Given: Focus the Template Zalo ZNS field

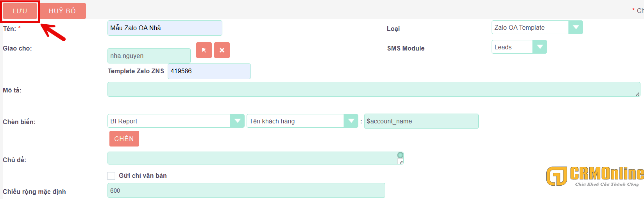Looking at the screenshot, I should [x=209, y=71].
